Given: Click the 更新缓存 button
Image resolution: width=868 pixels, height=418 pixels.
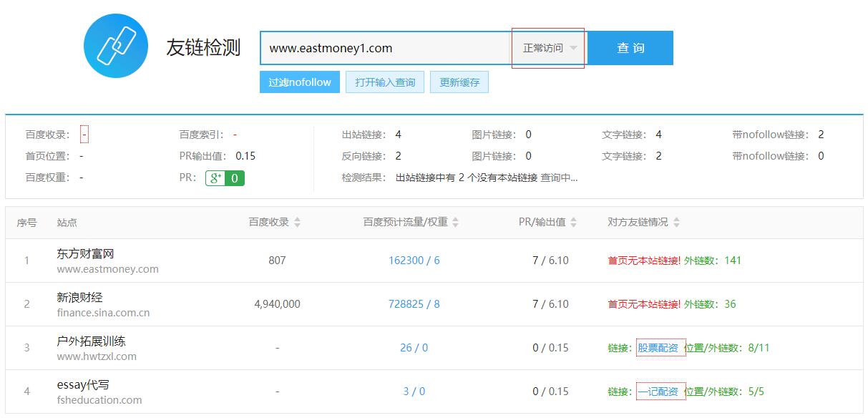Looking at the screenshot, I should point(459,82).
